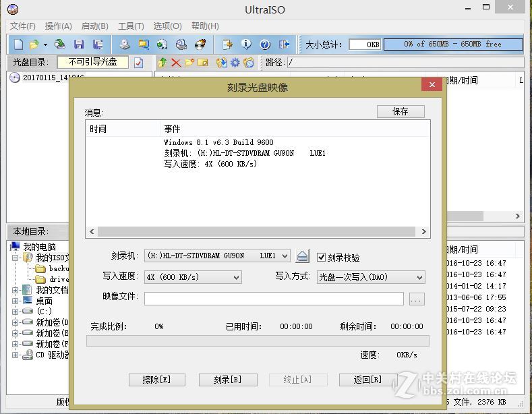
Task: Click the disc properties checkmark icon
Action: point(138,63)
